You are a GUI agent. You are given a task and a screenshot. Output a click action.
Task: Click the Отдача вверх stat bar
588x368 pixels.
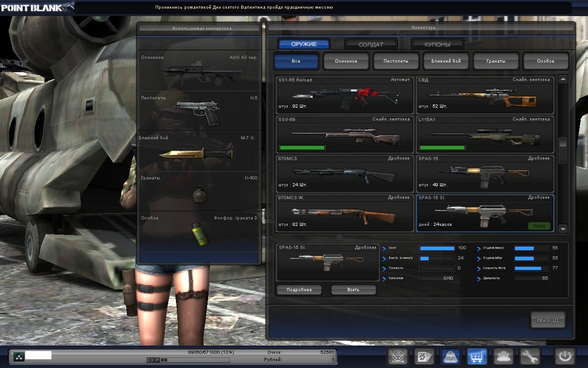(531, 248)
